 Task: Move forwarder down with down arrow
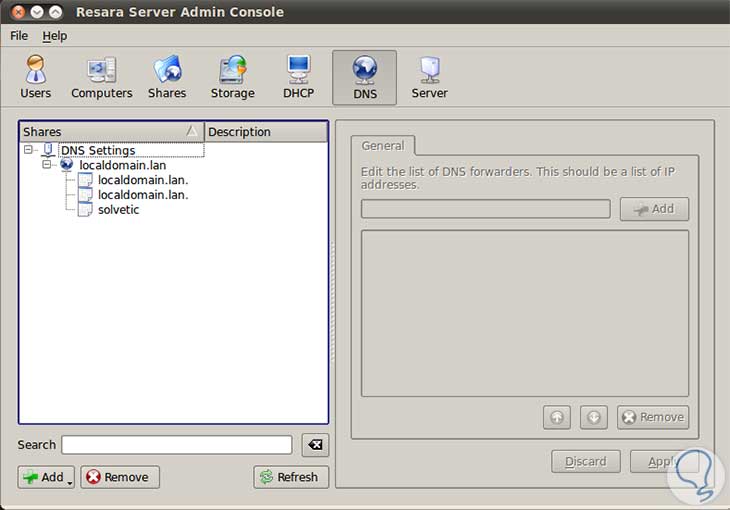[x=594, y=417]
